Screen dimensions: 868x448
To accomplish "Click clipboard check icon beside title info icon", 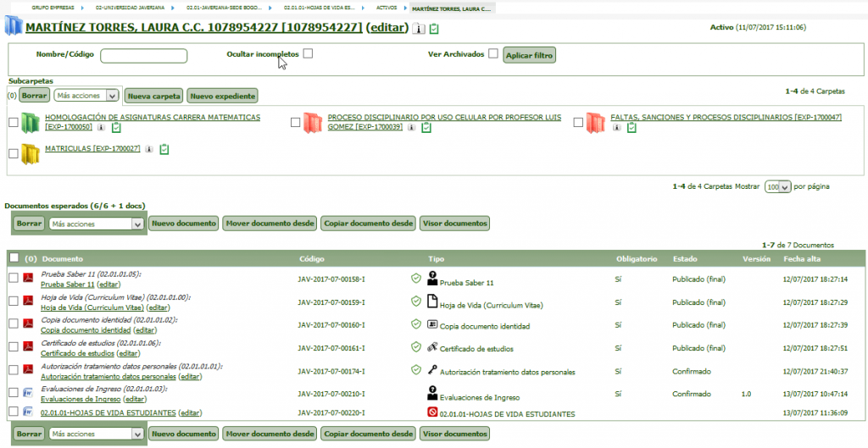I will pos(434,28).
